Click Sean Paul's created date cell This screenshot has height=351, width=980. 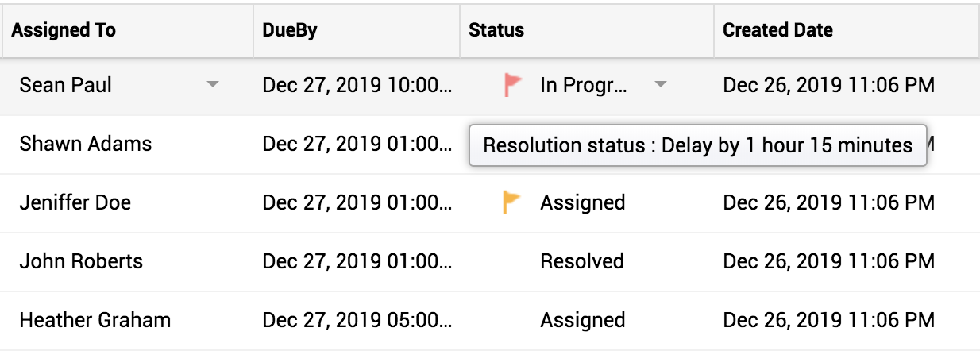pos(828,85)
